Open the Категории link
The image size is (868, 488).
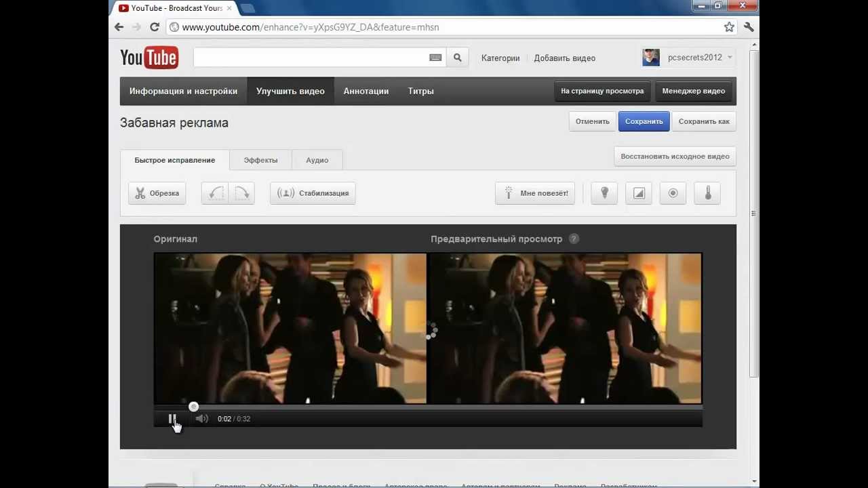coord(500,58)
